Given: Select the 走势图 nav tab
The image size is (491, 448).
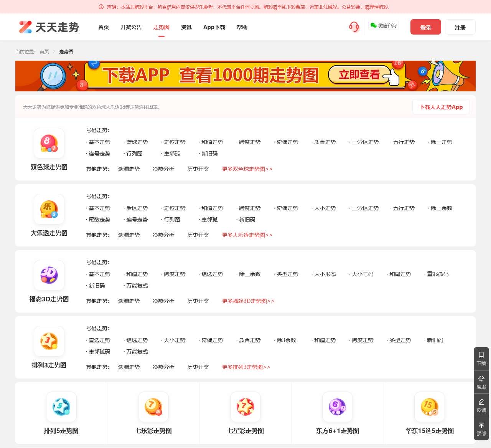Looking at the screenshot, I should [x=161, y=27].
